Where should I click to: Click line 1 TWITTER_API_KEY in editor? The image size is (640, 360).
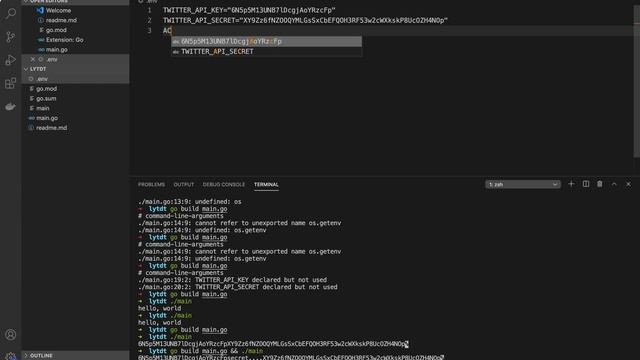(249, 10)
